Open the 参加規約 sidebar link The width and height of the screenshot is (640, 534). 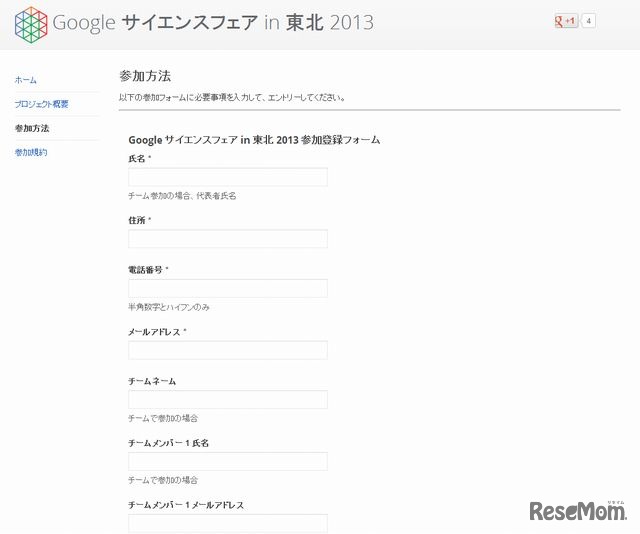(x=31, y=152)
